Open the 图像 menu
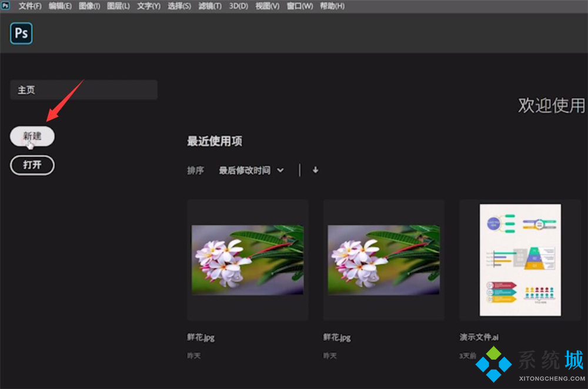Screen dimensions: 588x389 [89, 6]
